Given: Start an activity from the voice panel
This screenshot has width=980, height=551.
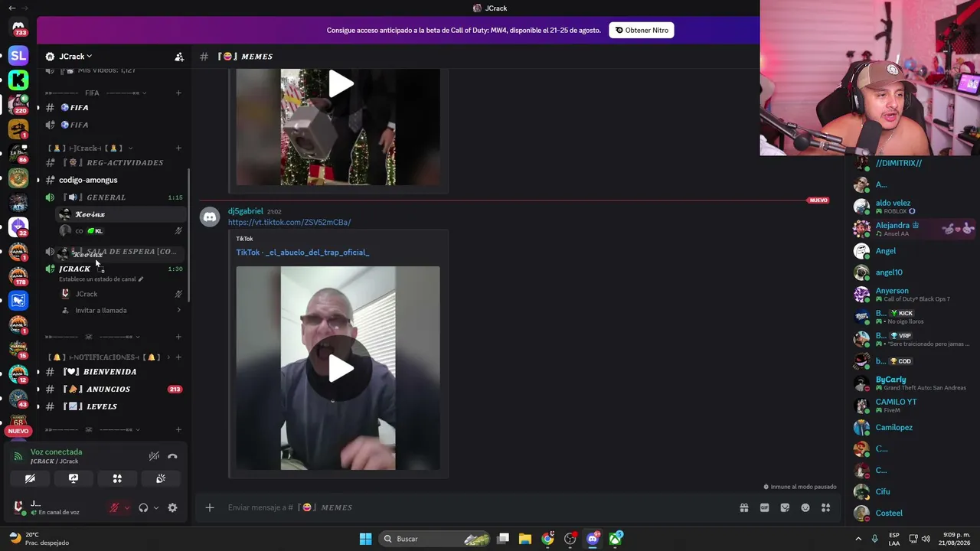Looking at the screenshot, I should (x=117, y=478).
